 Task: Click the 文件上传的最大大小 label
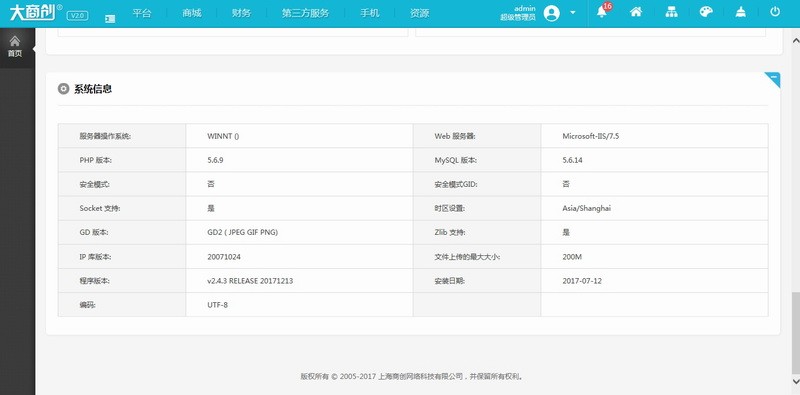point(467,257)
